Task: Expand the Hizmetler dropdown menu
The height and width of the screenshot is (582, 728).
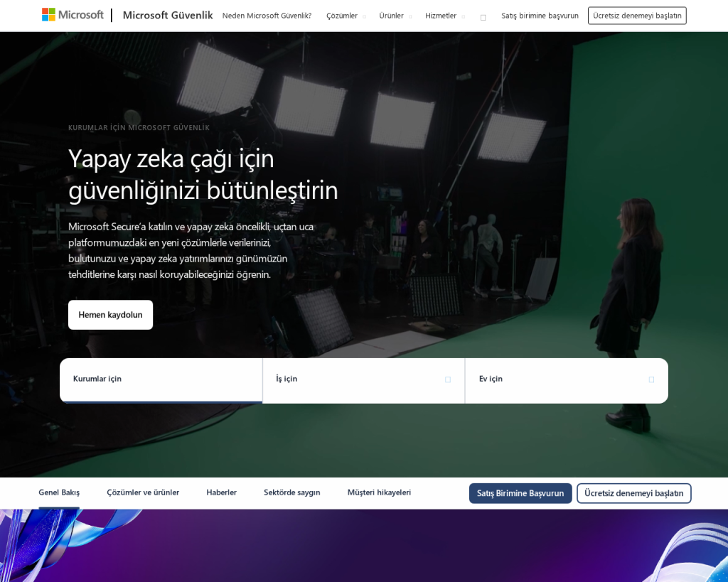Action: click(x=445, y=16)
